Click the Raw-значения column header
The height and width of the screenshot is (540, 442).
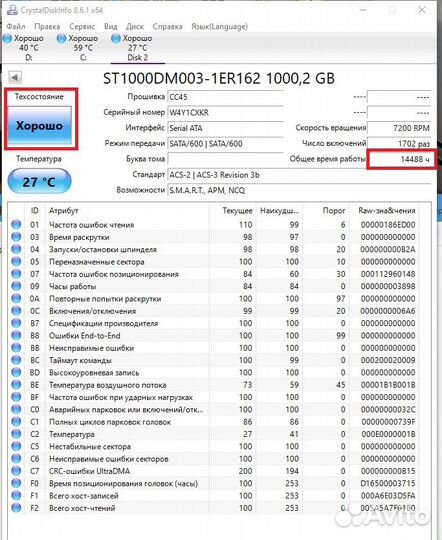click(386, 211)
